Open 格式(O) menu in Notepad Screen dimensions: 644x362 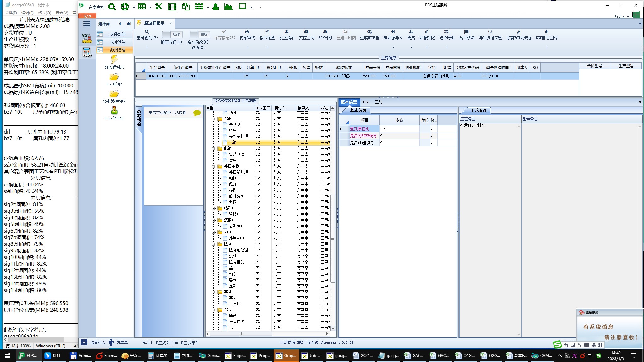pos(44,13)
